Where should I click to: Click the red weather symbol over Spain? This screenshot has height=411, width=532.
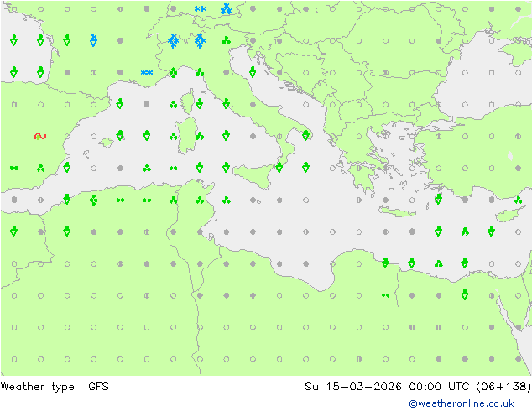(x=40, y=137)
